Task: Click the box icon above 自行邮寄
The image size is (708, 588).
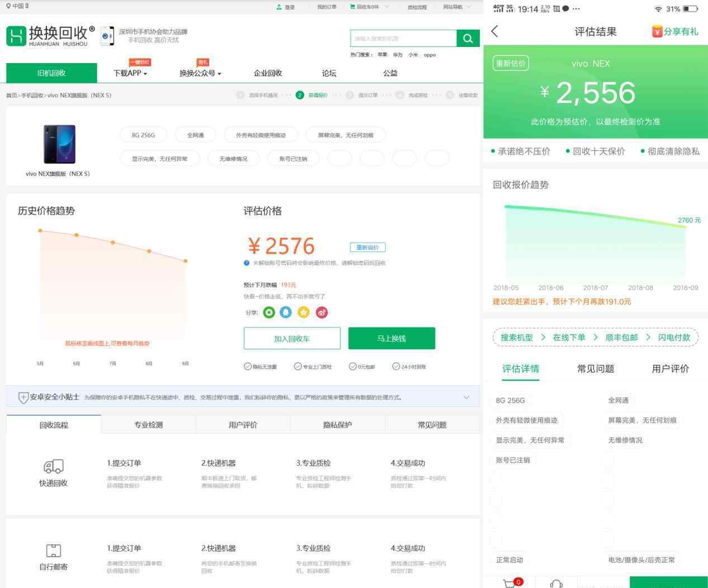Action: pos(53,551)
